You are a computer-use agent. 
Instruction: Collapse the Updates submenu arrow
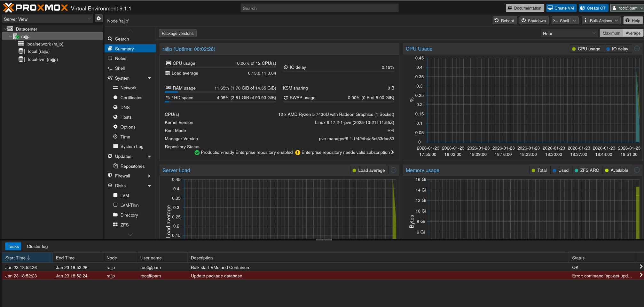point(149,157)
